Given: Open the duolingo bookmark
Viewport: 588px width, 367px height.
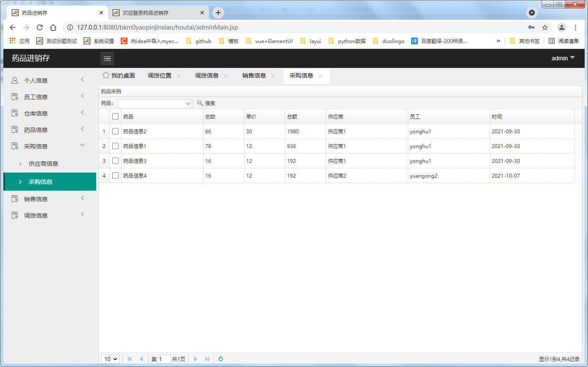Looking at the screenshot, I should 389,41.
